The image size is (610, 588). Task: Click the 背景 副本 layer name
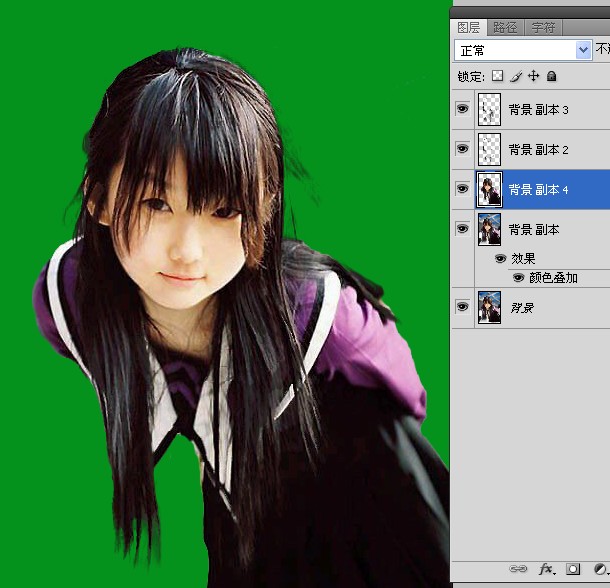point(534,230)
